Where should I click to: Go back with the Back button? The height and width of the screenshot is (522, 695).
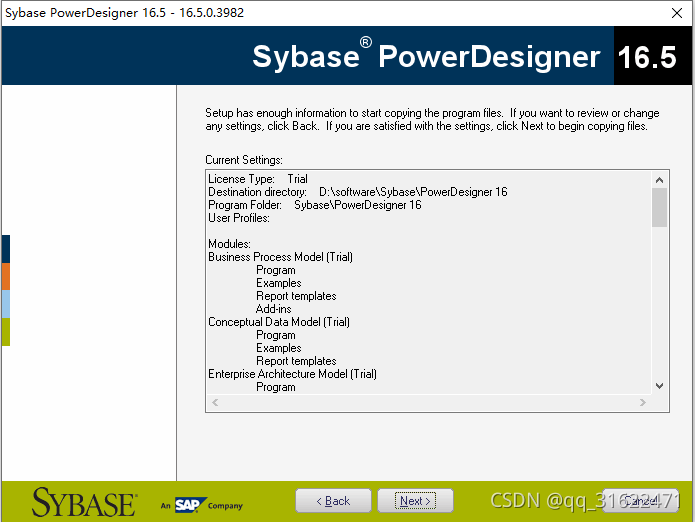point(333,501)
